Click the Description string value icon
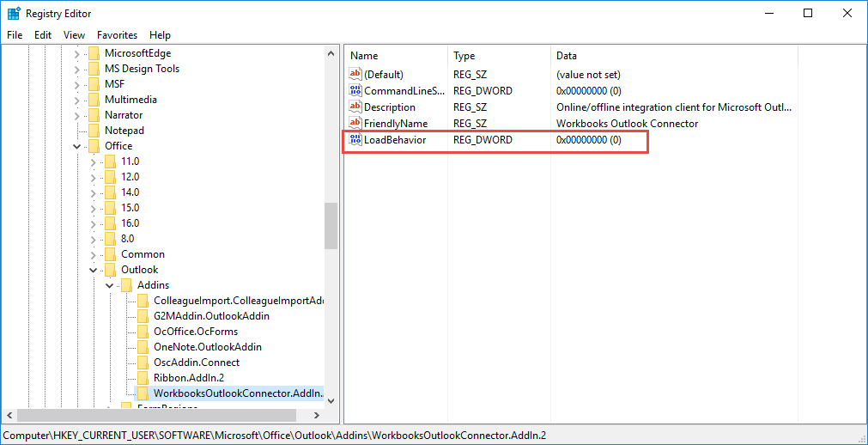 click(x=355, y=107)
